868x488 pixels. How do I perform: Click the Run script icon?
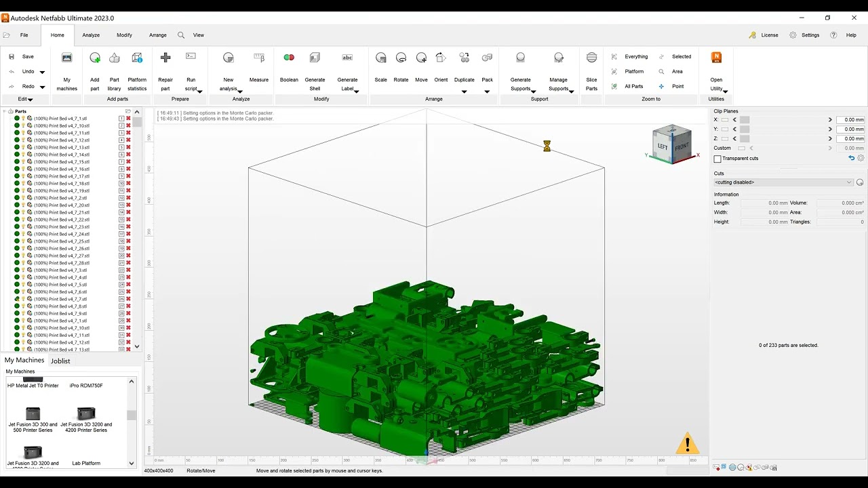pyautogui.click(x=191, y=56)
